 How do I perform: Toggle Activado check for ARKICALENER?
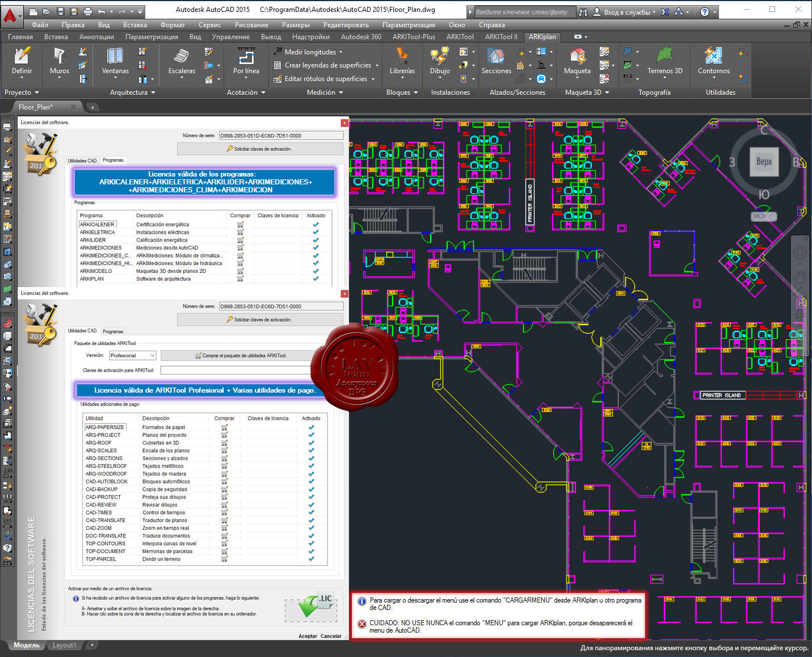pos(315,225)
